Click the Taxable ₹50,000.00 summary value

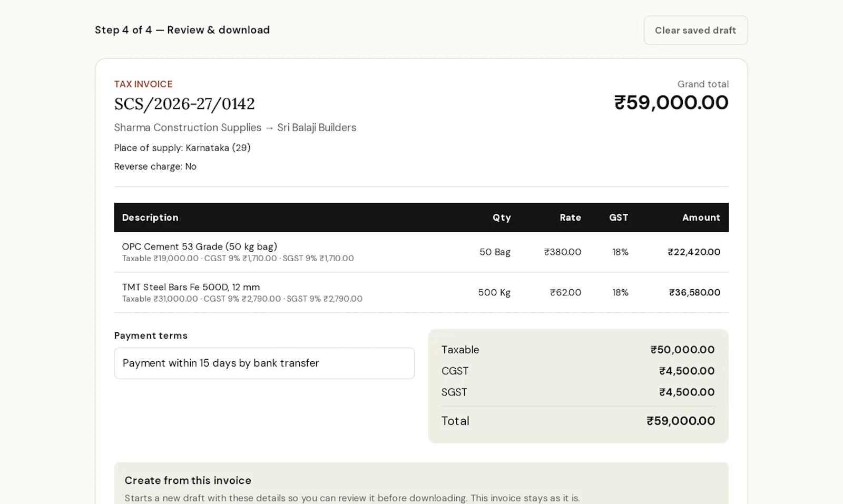tap(682, 350)
